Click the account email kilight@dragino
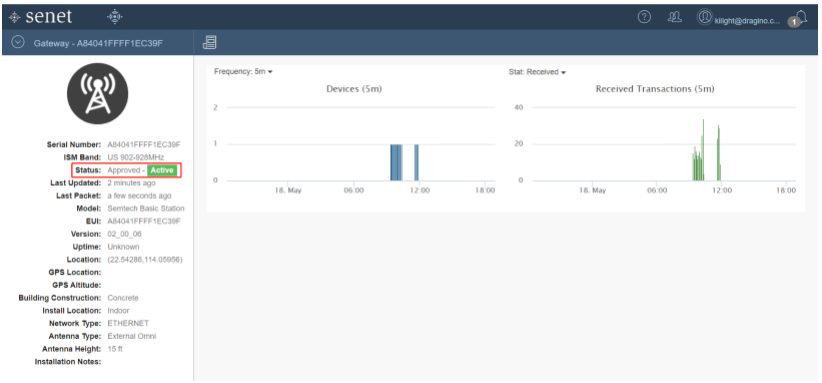 coord(747,21)
